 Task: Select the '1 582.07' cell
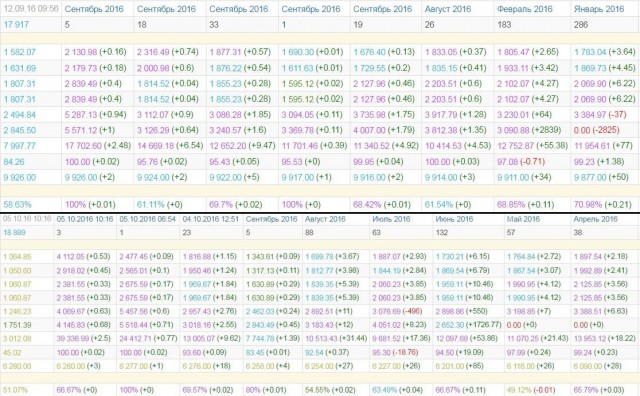coord(20,52)
